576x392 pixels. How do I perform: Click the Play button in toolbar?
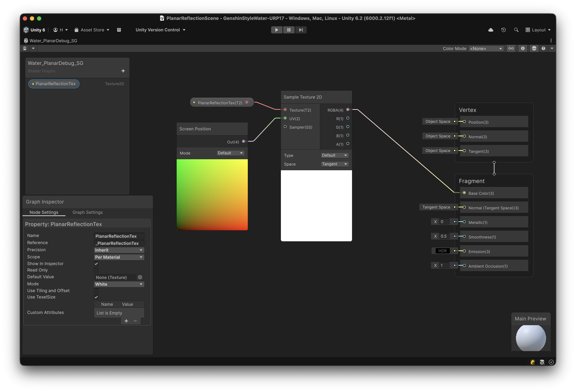(x=276, y=30)
